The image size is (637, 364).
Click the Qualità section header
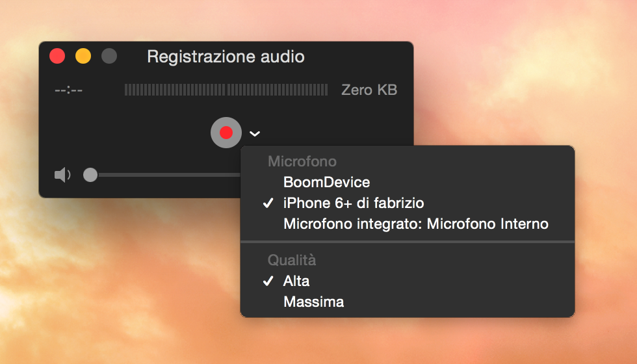[292, 261]
